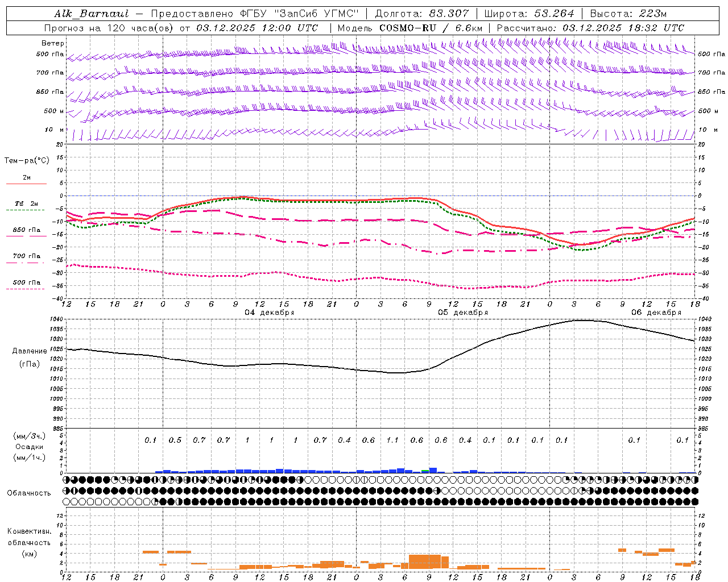Select the 05 декабря date label
The image size is (728, 582).
463,313
